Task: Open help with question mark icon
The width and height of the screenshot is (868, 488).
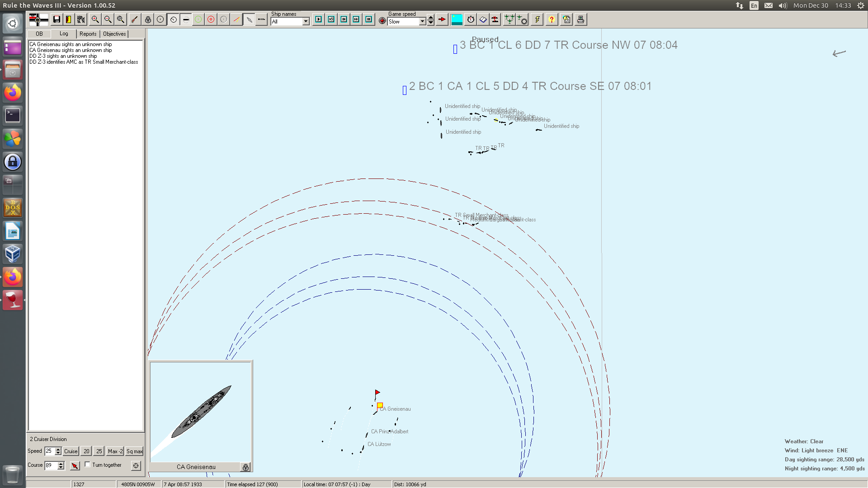Action: pyautogui.click(x=552, y=19)
